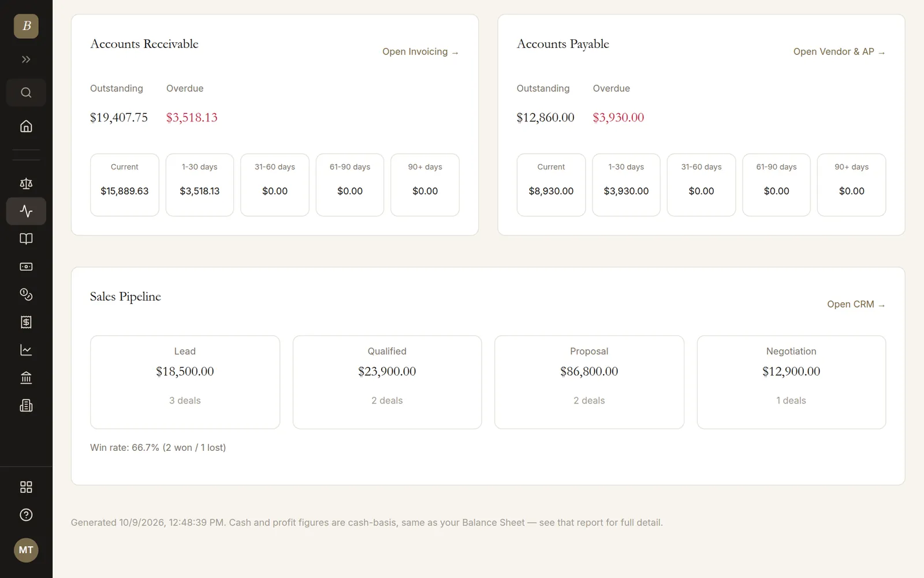The image size is (924, 578).
Task: Open the office building icon
Action: pyautogui.click(x=26, y=405)
